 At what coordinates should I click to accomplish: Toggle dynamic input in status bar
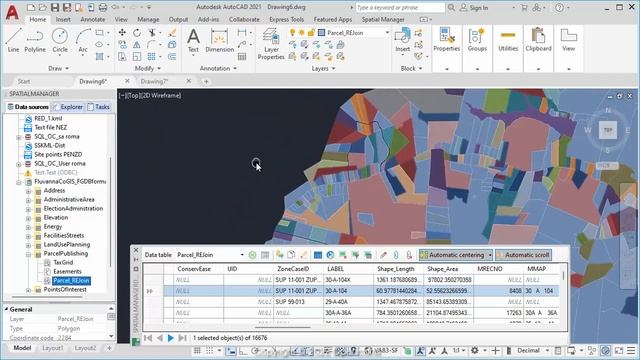231,351
